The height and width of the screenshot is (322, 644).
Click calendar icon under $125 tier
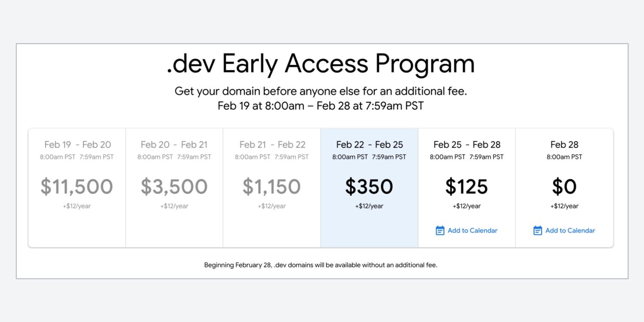point(440,231)
